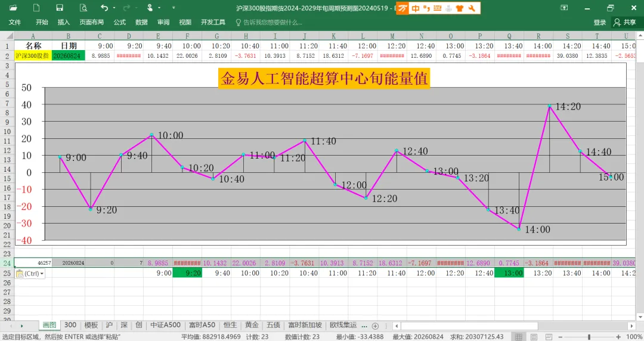Viewport: 644px width, 341px height.
Task: Add a new sheet with plus icon
Action: [375, 326]
